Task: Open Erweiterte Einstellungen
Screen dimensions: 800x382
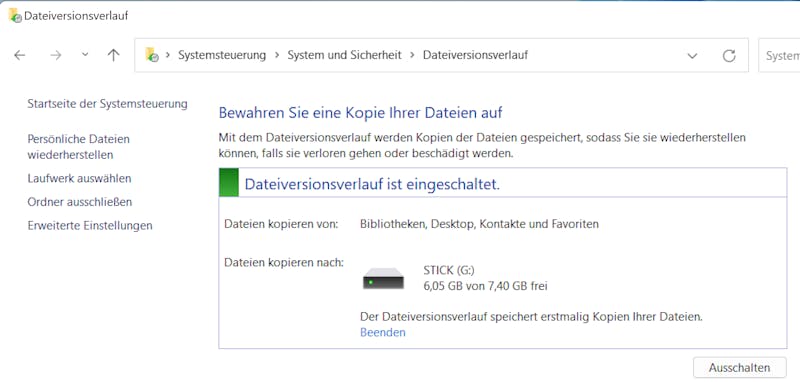Action: (90, 225)
